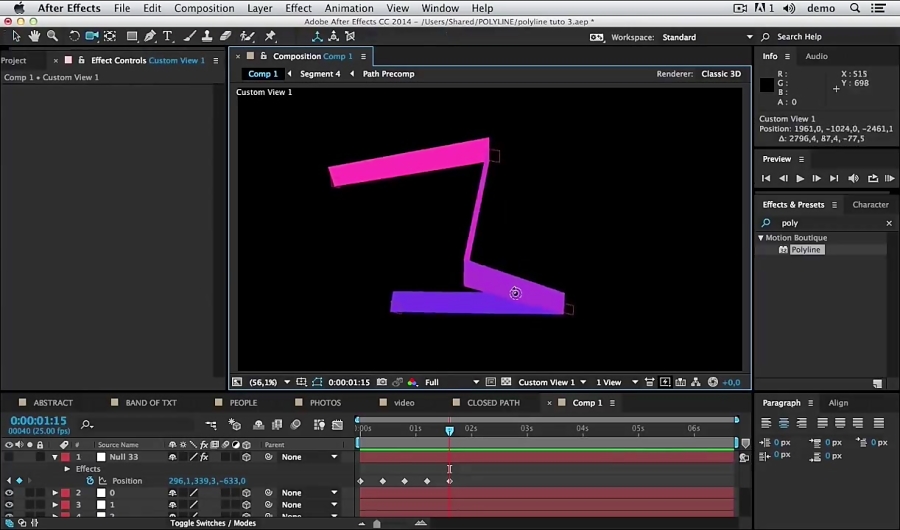The image size is (900, 530).
Task: Open the Animation menu
Action: pyautogui.click(x=348, y=8)
